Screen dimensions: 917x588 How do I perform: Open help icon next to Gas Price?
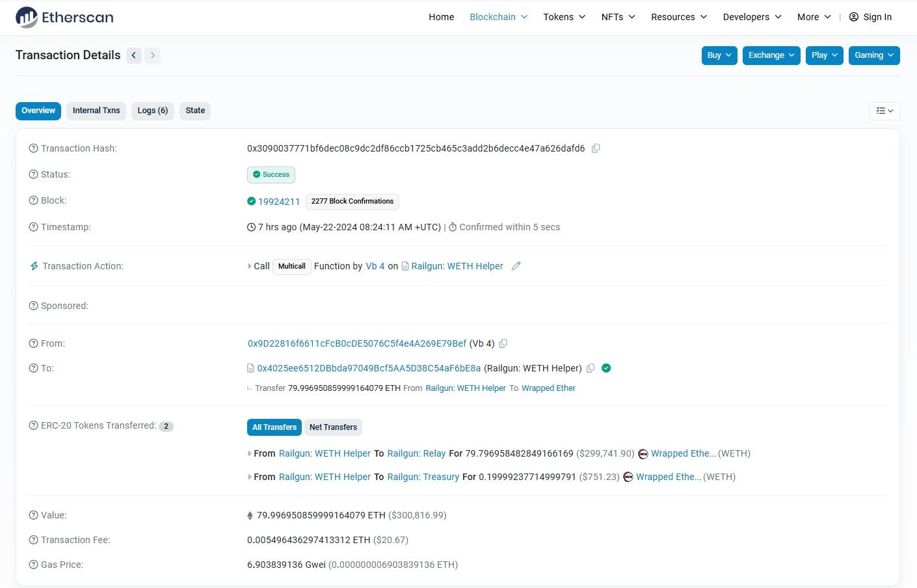coord(34,565)
